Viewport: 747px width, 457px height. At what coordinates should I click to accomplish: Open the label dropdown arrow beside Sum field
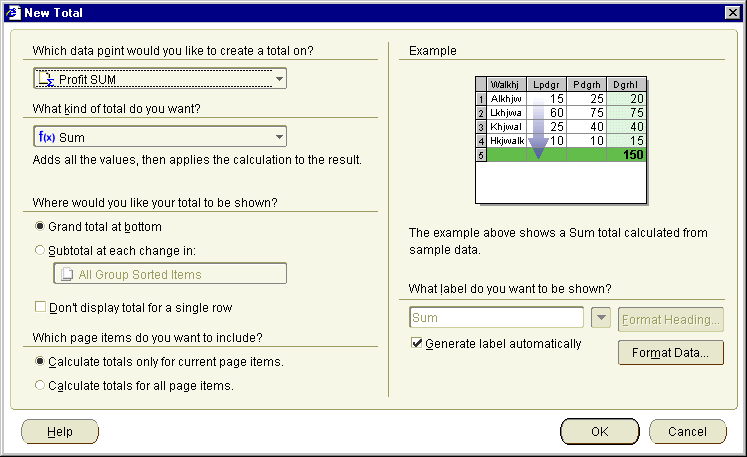(601, 317)
